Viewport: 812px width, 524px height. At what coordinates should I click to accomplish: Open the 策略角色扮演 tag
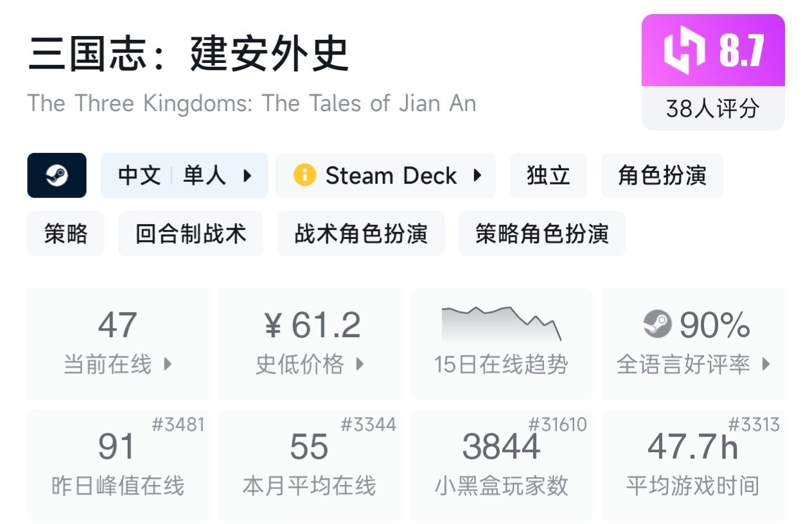(542, 234)
